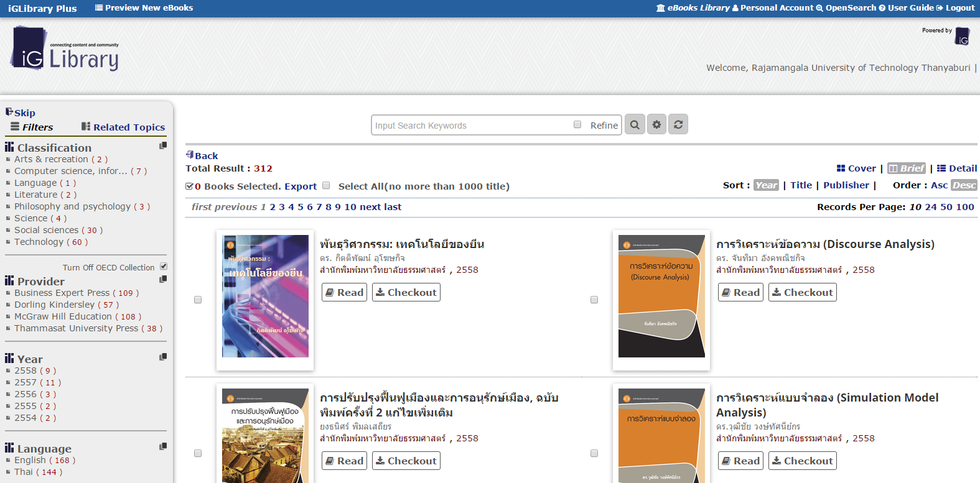Toggle the Turn Off OECD Collection checkbox
The width and height of the screenshot is (980, 483).
[x=164, y=266]
